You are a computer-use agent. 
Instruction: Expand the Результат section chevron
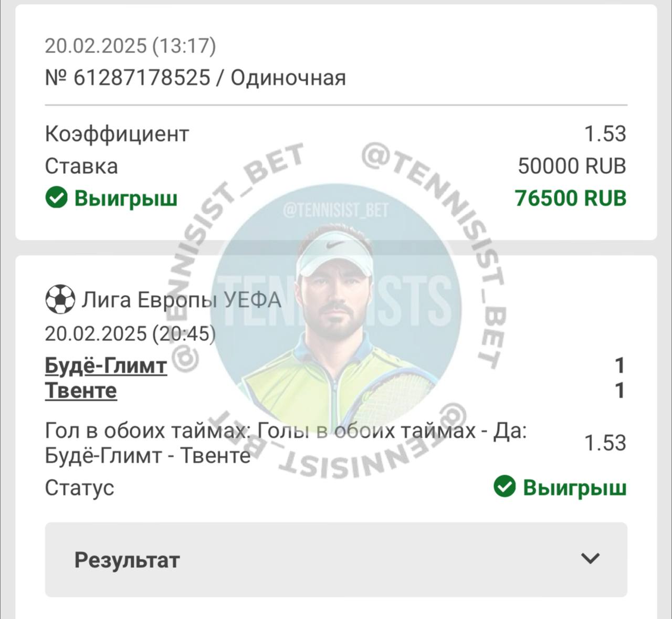(x=591, y=559)
